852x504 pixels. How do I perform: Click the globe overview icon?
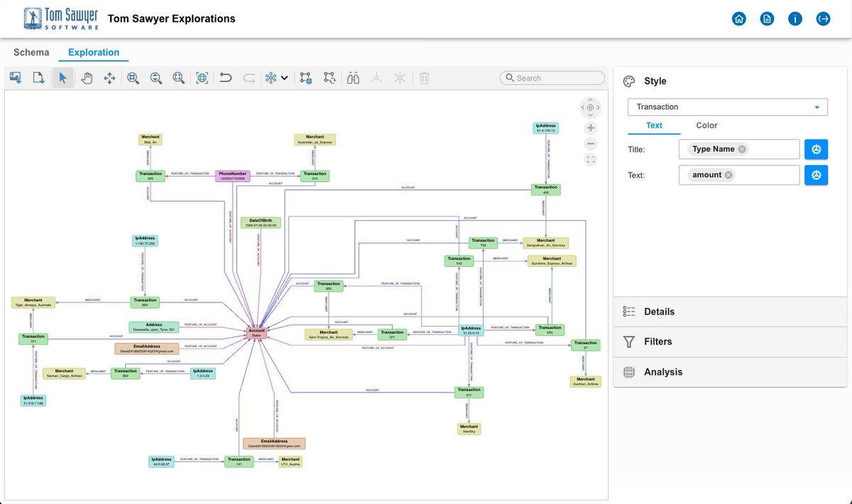202,78
